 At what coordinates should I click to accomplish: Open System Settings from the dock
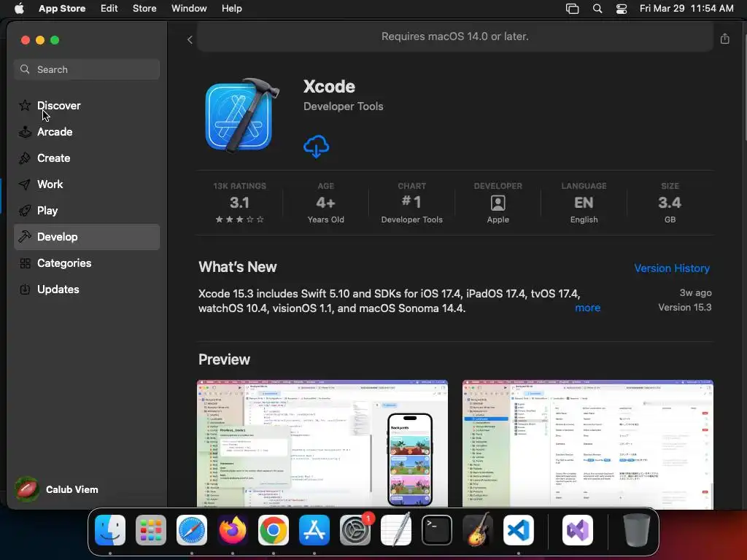[x=355, y=530]
